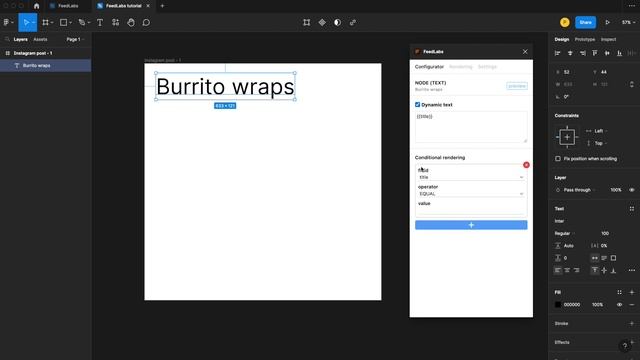
Task: Open text type details three-dots menu
Action: [631, 270]
